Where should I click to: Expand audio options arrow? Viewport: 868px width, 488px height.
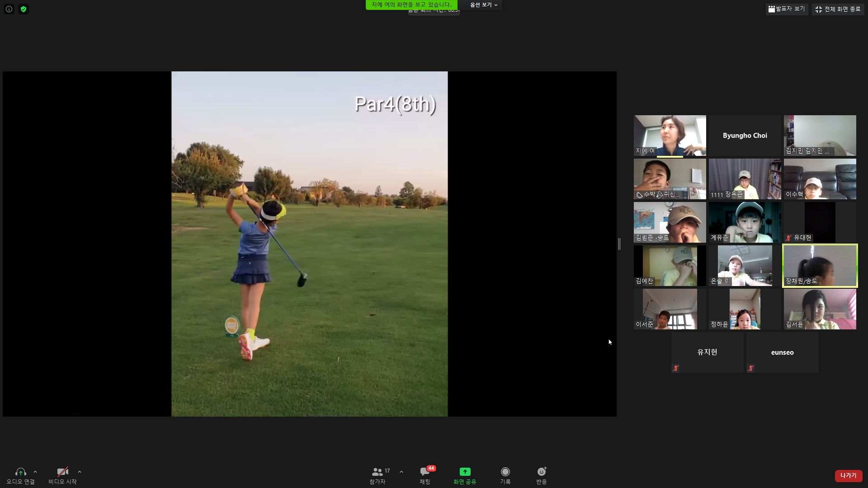tap(35, 472)
